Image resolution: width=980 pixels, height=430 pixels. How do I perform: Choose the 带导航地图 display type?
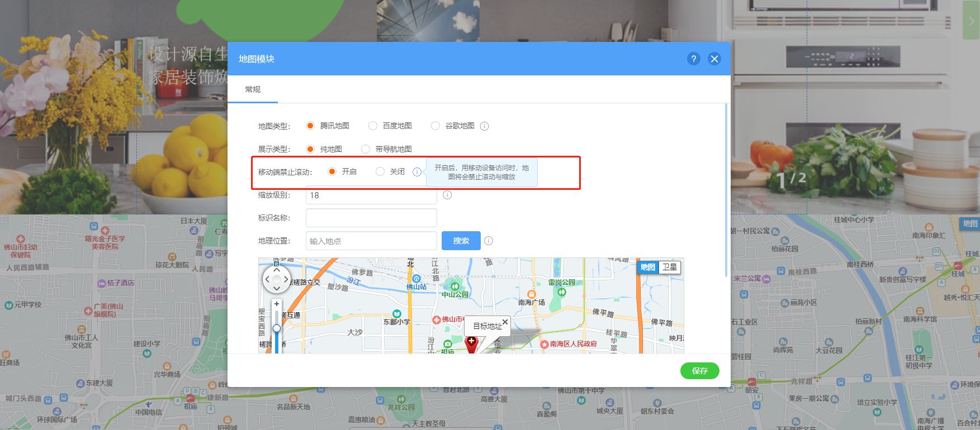pyautogui.click(x=366, y=149)
